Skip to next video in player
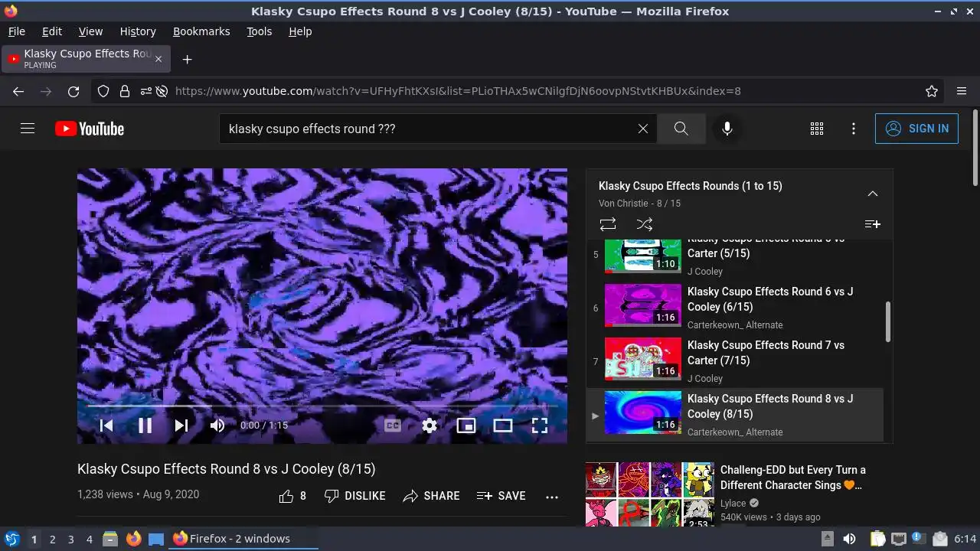The width and height of the screenshot is (980, 551). 181,425
